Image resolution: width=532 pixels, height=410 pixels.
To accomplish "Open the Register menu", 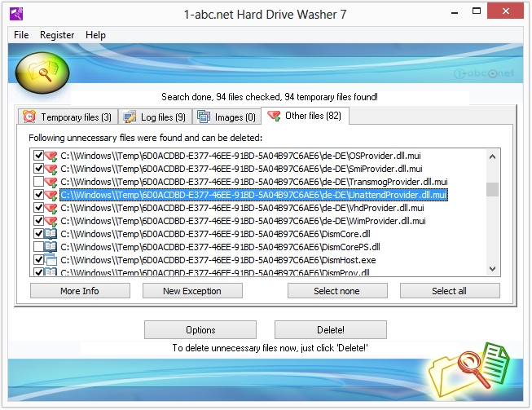I will [x=57, y=35].
